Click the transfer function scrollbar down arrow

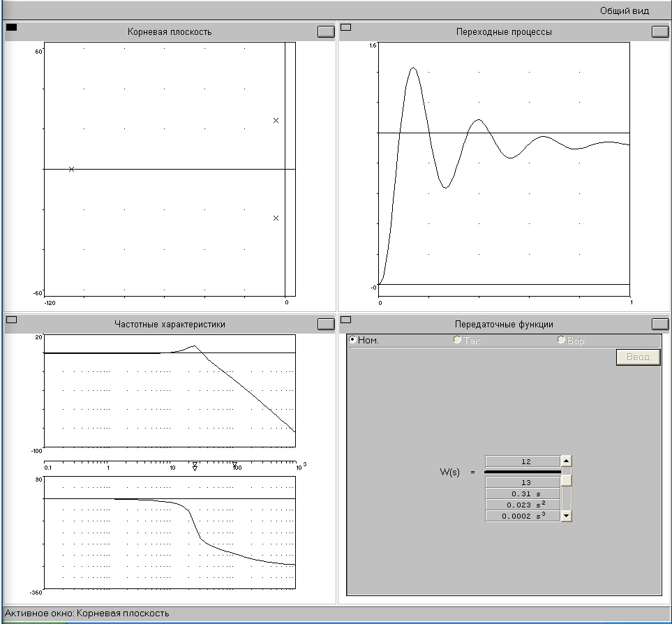(566, 516)
